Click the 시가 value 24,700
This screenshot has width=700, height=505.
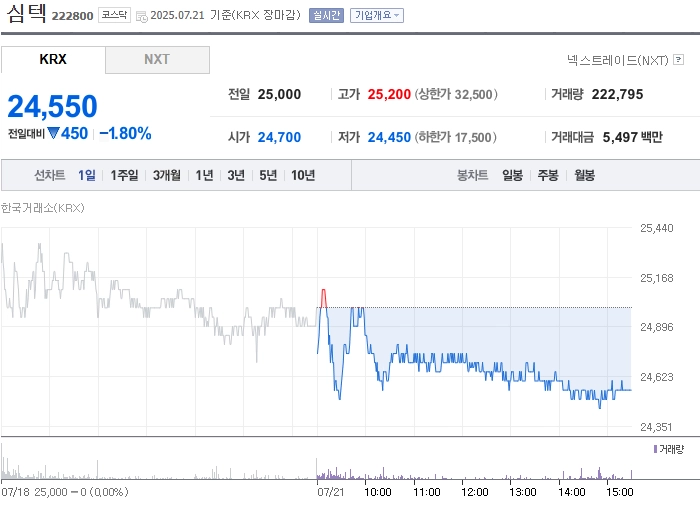279,137
